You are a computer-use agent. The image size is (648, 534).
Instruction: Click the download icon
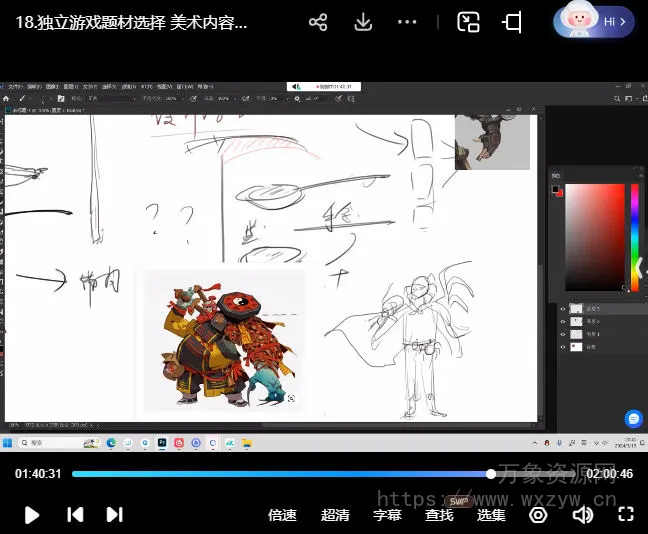pyautogui.click(x=363, y=22)
